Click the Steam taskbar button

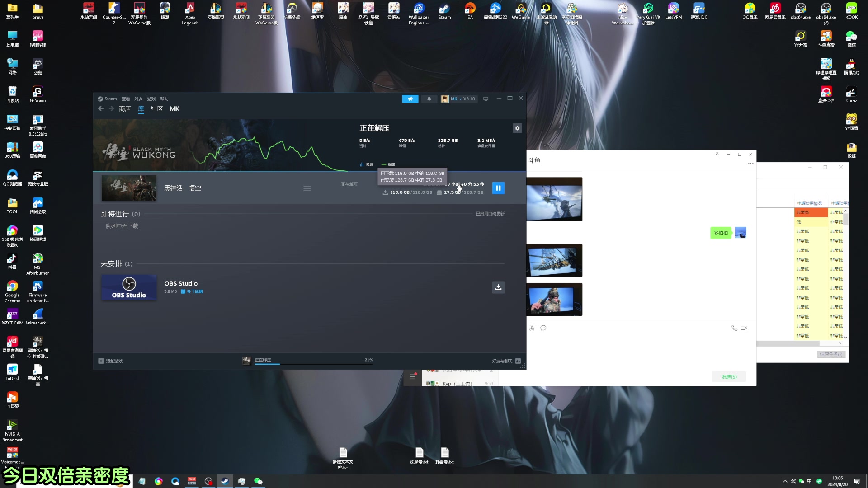click(225, 481)
